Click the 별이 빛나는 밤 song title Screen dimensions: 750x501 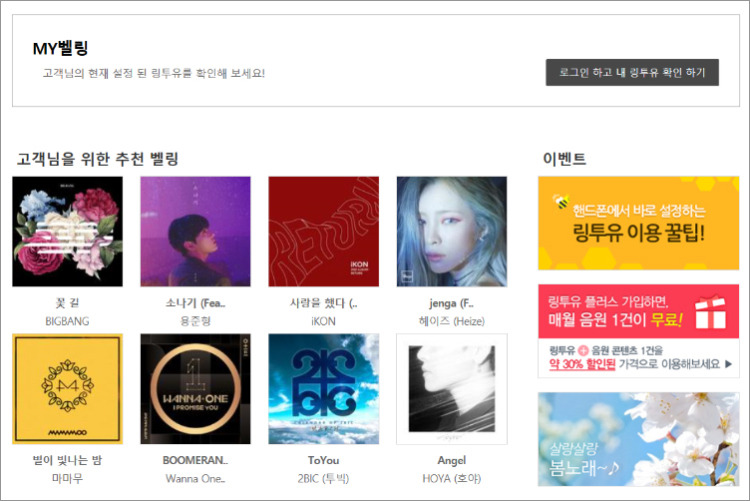coord(67,460)
